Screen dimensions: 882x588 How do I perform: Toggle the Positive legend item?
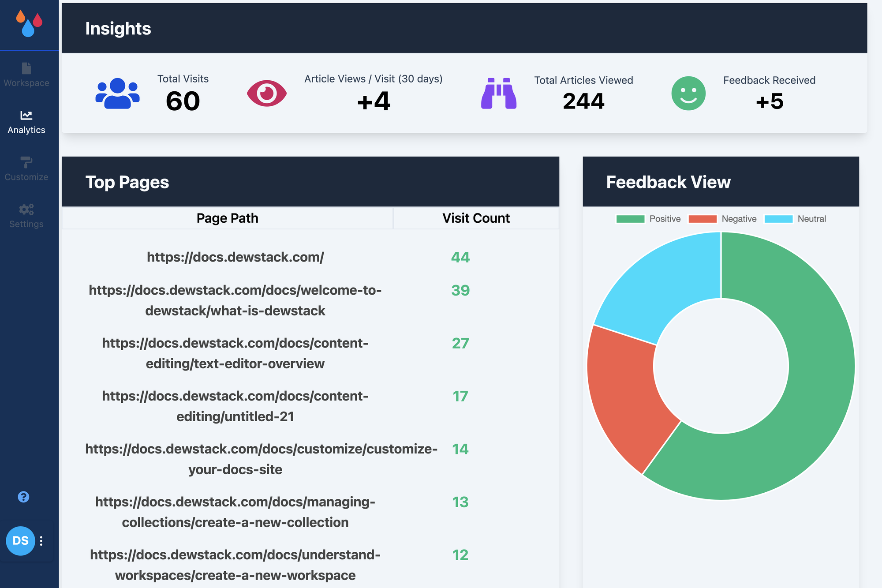coord(648,219)
